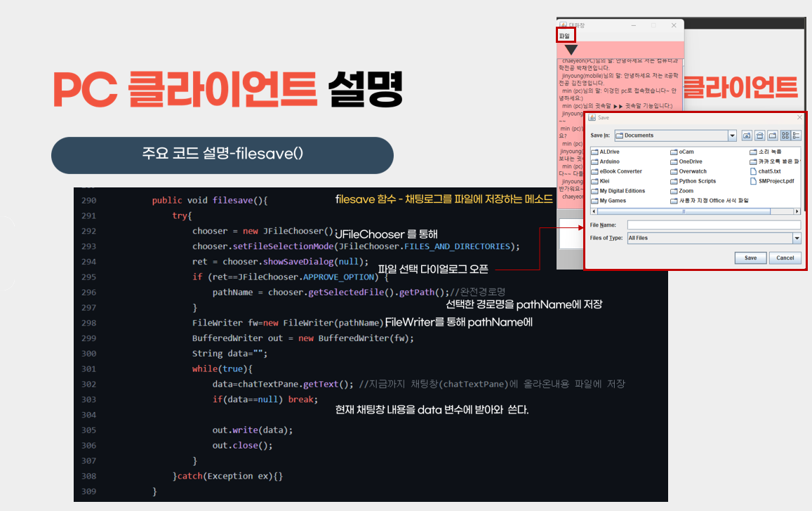Click the Save button

(x=750, y=258)
